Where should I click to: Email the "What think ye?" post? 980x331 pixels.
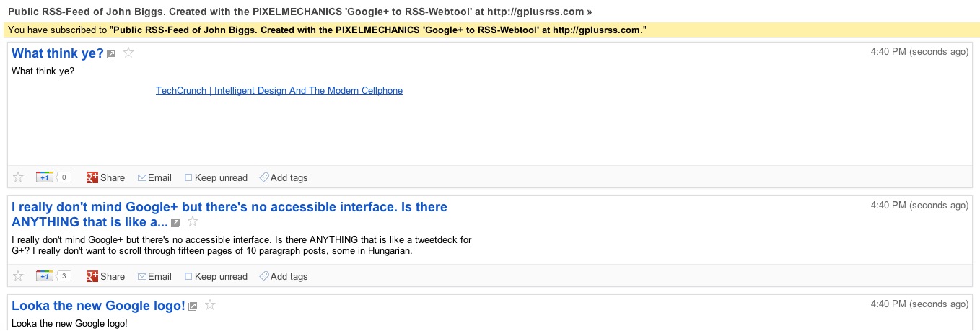(154, 177)
